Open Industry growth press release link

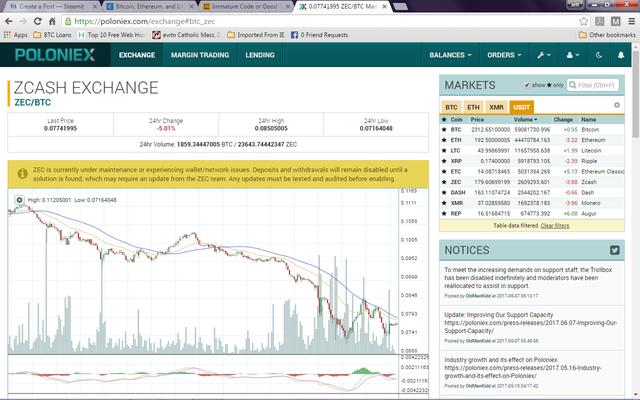(x=522, y=371)
